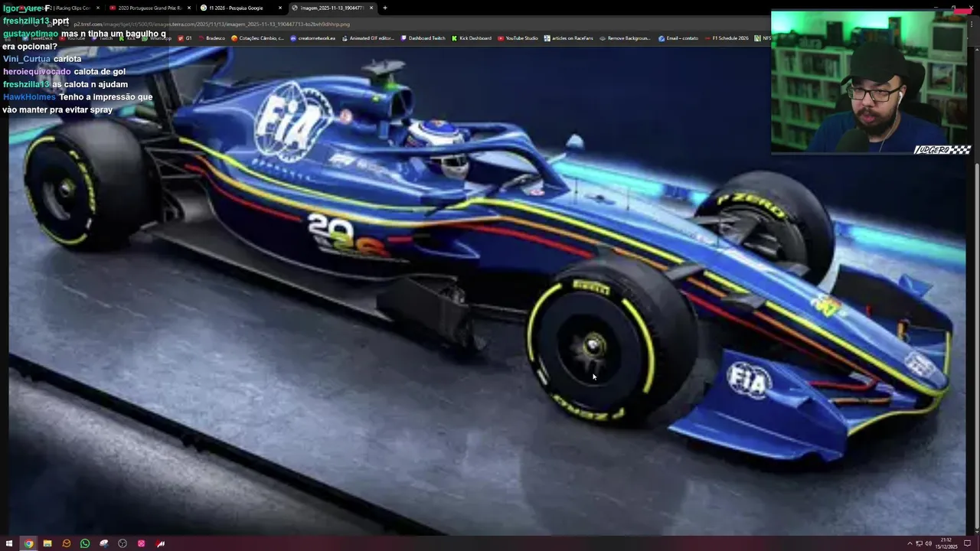Open the Animated GIF editor bookmark
Viewport: 980px width, 551px height.
coord(367,38)
